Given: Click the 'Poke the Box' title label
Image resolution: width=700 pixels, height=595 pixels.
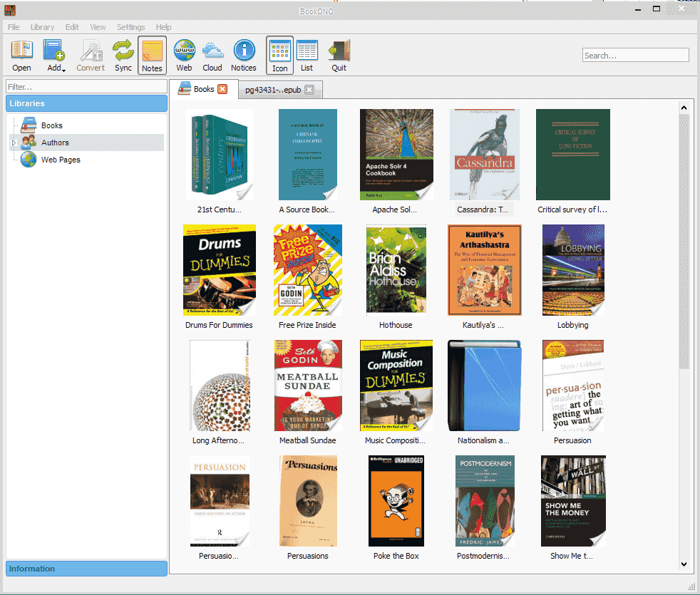Looking at the screenshot, I should click(396, 557).
